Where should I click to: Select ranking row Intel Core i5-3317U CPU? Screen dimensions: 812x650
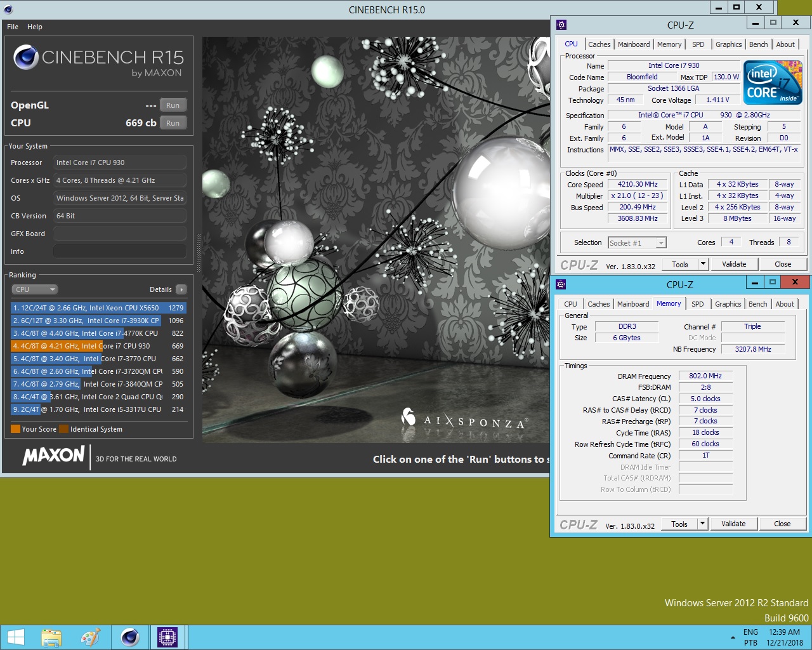point(98,409)
